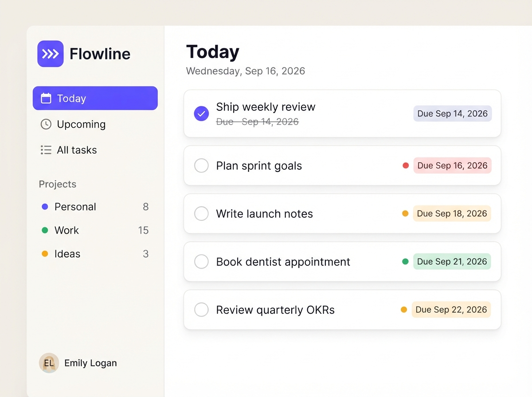Image resolution: width=532 pixels, height=397 pixels.
Task: Click the green Due Sep 21, 2026 badge
Action: click(x=452, y=261)
